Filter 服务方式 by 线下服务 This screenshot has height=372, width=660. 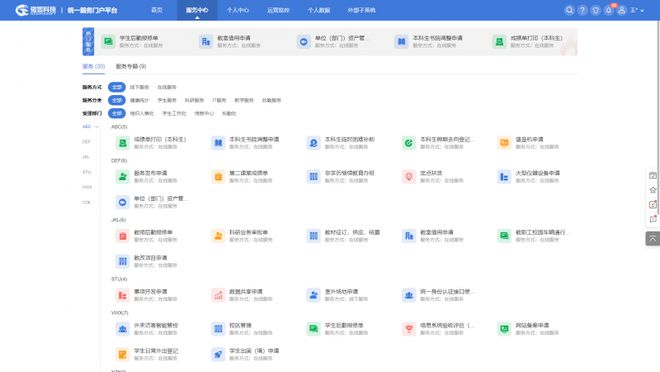[139, 87]
